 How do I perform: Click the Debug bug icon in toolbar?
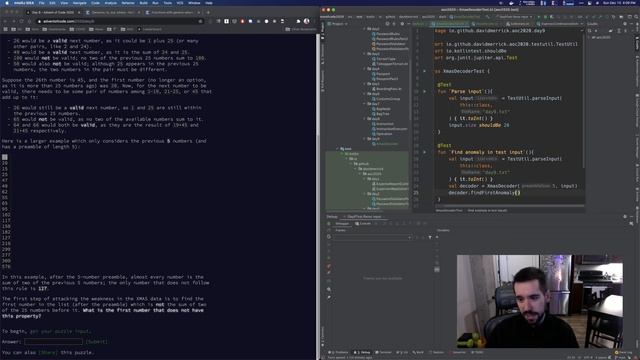click(545, 17)
